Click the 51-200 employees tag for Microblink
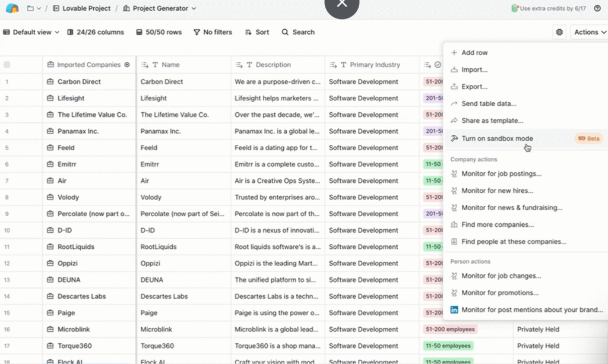The width and height of the screenshot is (608, 364). (451, 329)
